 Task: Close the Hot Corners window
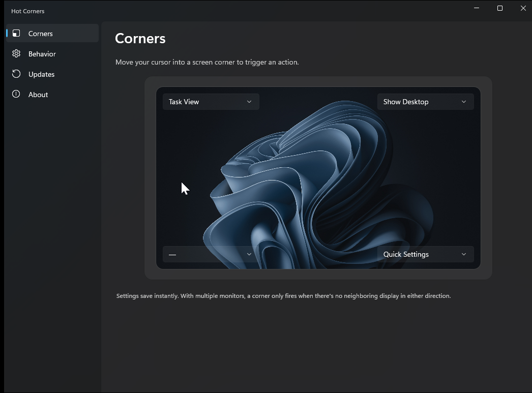[x=523, y=8]
